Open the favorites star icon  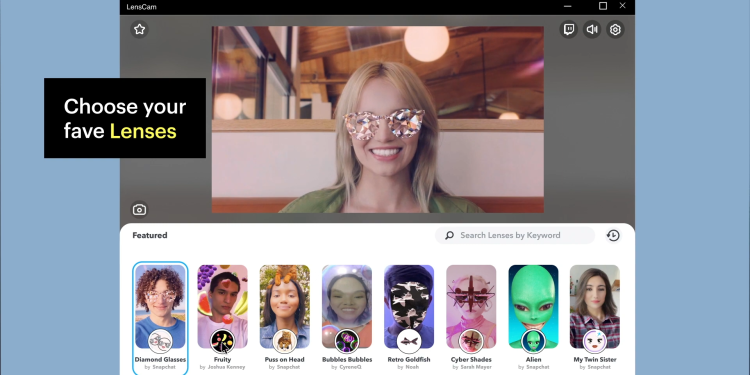139,30
